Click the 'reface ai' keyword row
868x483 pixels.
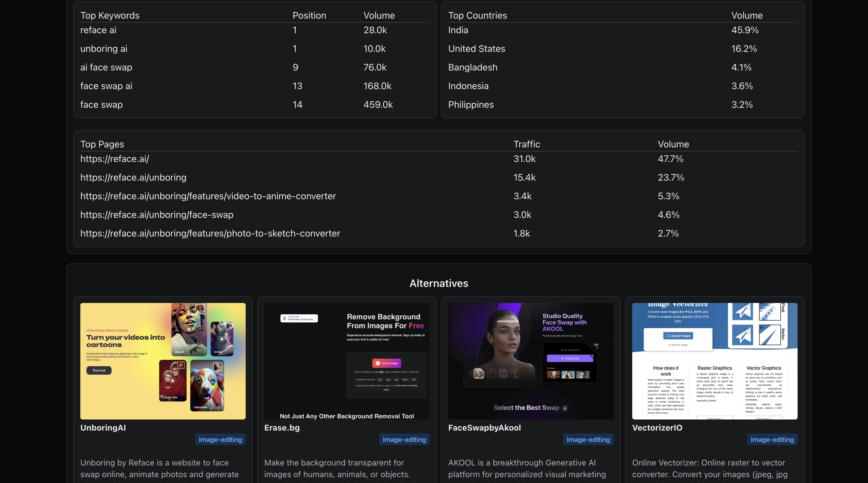[x=98, y=30]
